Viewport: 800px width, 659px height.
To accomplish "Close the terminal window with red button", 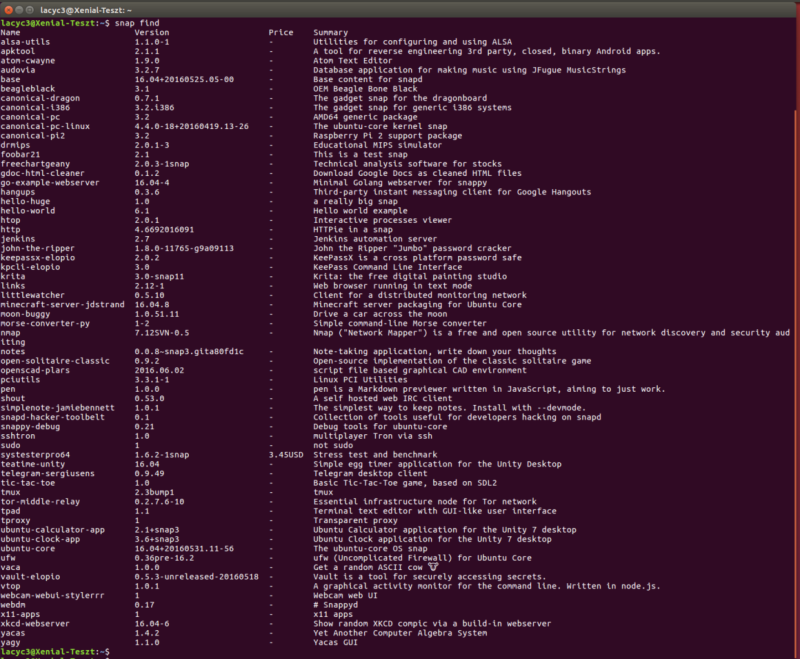I will pyautogui.click(x=9, y=10).
